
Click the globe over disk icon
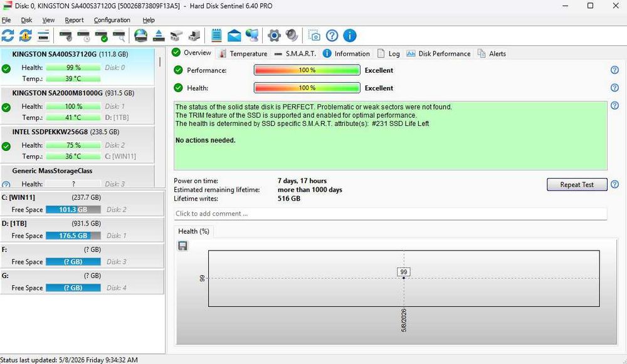click(x=140, y=36)
